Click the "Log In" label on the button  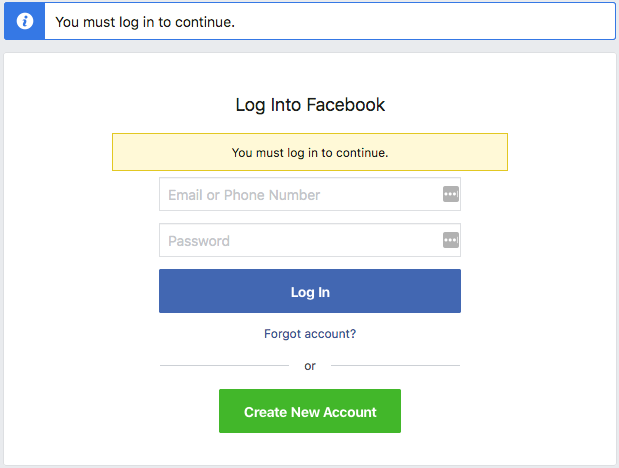(x=310, y=292)
